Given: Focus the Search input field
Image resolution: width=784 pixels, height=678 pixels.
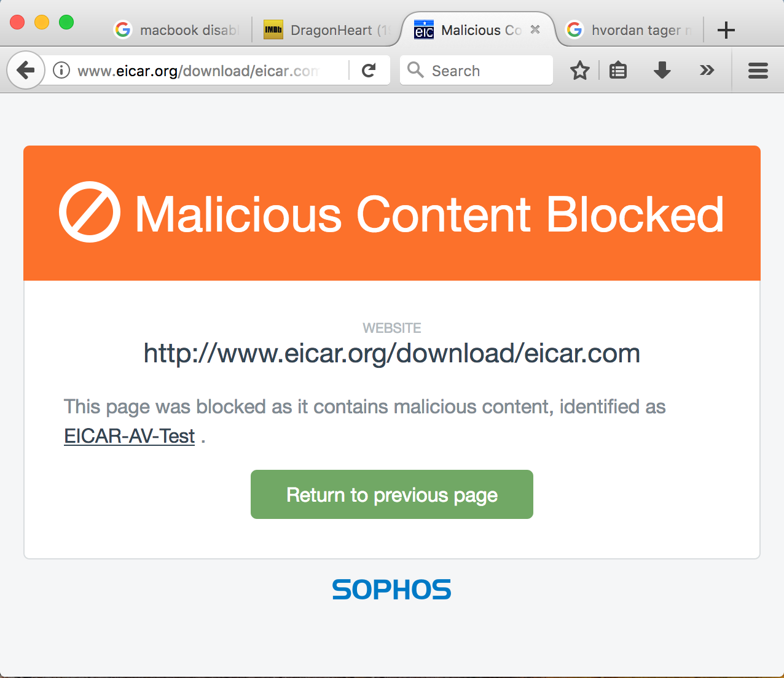Looking at the screenshot, I should [x=476, y=71].
